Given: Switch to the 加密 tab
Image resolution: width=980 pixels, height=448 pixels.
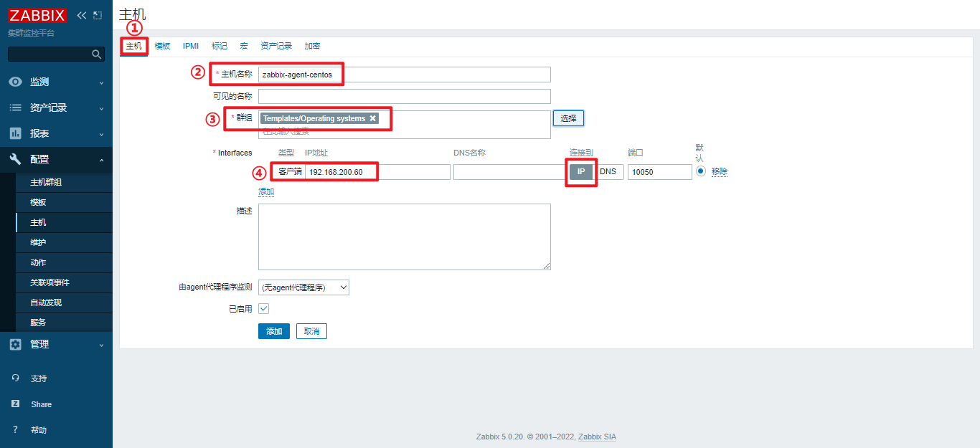Looking at the screenshot, I should [312, 46].
